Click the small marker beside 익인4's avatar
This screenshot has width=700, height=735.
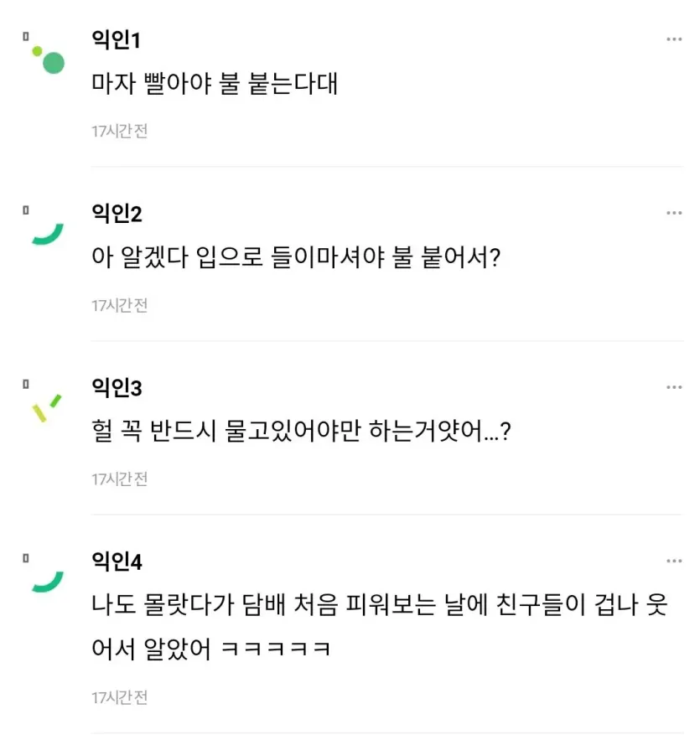click(x=26, y=557)
